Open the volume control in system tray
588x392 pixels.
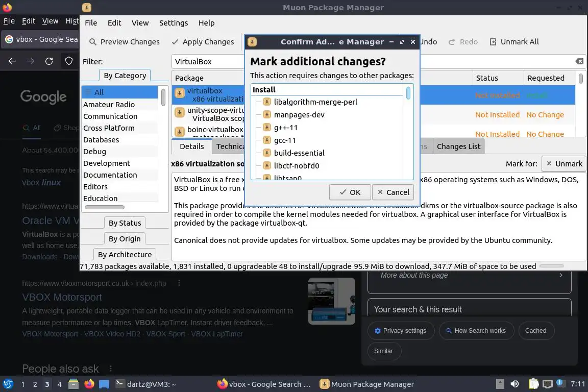click(x=515, y=384)
